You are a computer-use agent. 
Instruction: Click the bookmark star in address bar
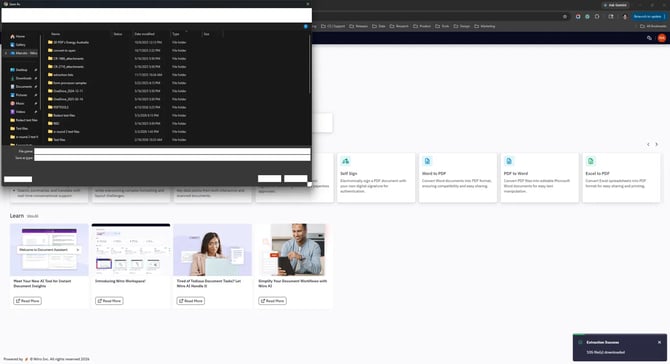(x=565, y=17)
